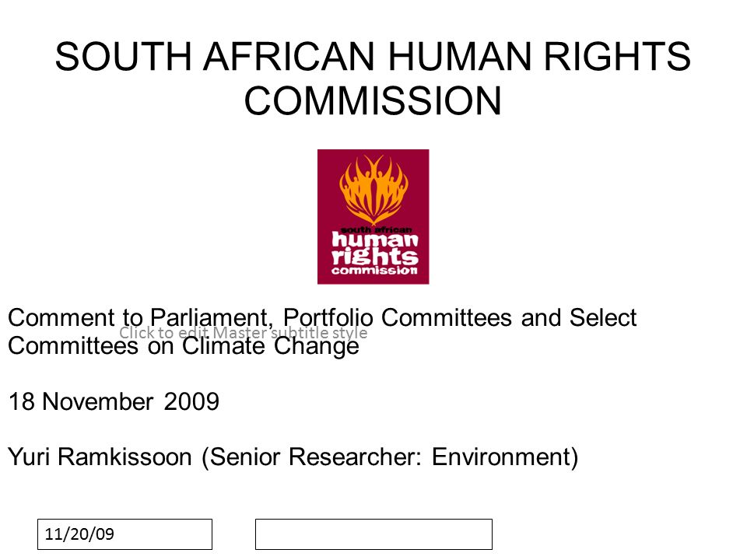The width and height of the screenshot is (747, 560).
Task: Click the year '2009' in the date line
Action: coord(191,401)
